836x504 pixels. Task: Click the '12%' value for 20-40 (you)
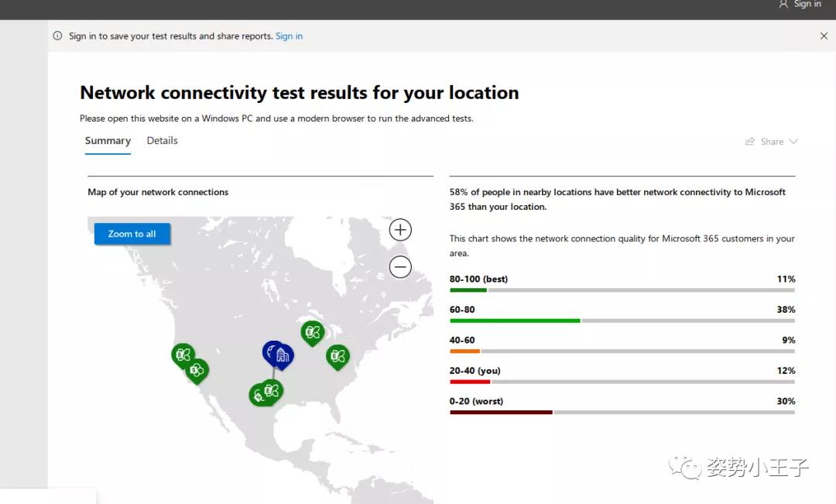click(786, 371)
